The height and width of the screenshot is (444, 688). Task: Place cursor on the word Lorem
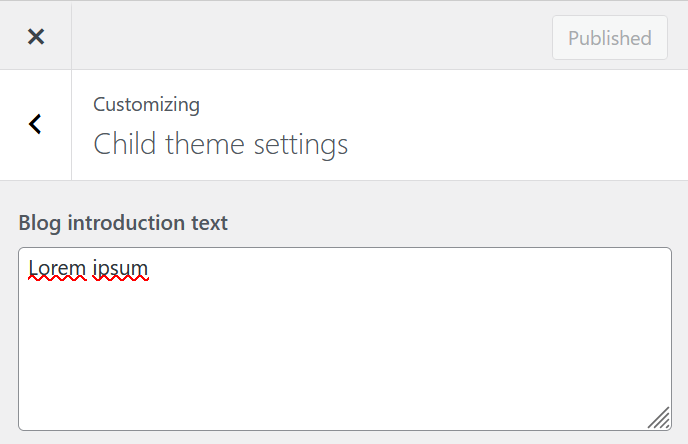click(57, 268)
